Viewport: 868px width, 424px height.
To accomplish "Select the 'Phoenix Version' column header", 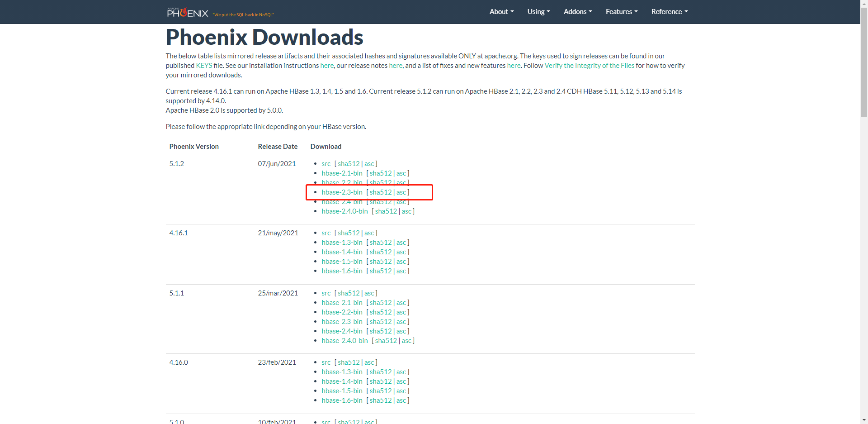I will click(x=194, y=147).
